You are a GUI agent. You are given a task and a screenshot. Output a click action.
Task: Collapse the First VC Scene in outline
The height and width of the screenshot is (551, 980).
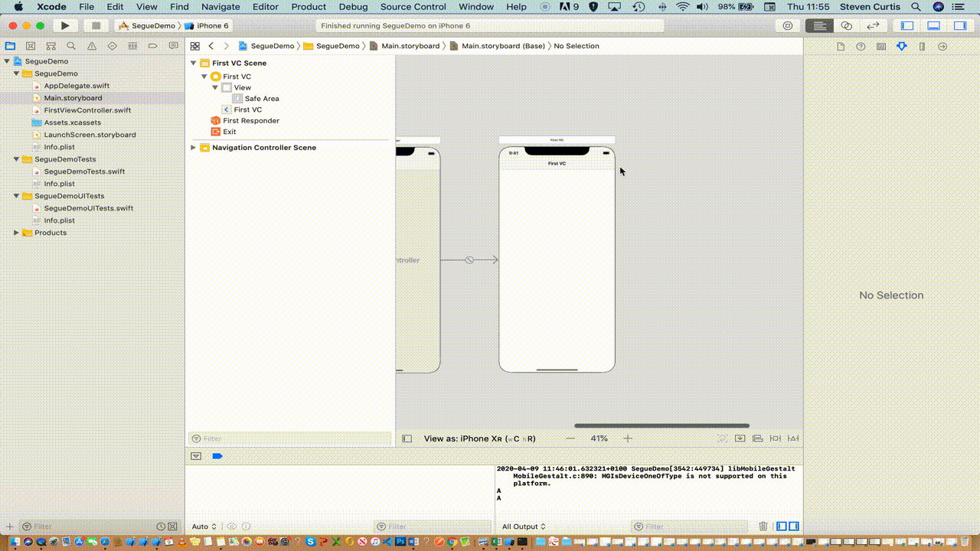pyautogui.click(x=194, y=63)
